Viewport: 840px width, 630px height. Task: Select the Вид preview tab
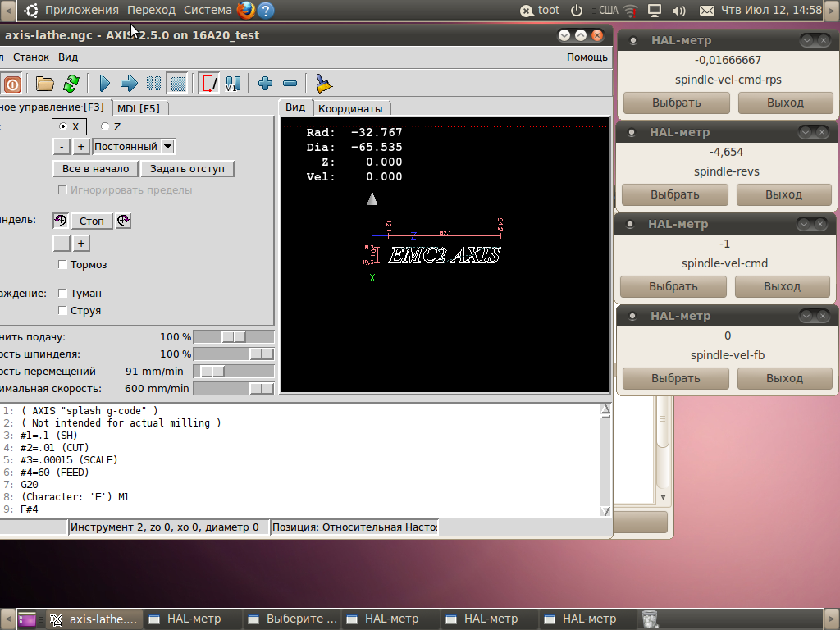[295, 107]
